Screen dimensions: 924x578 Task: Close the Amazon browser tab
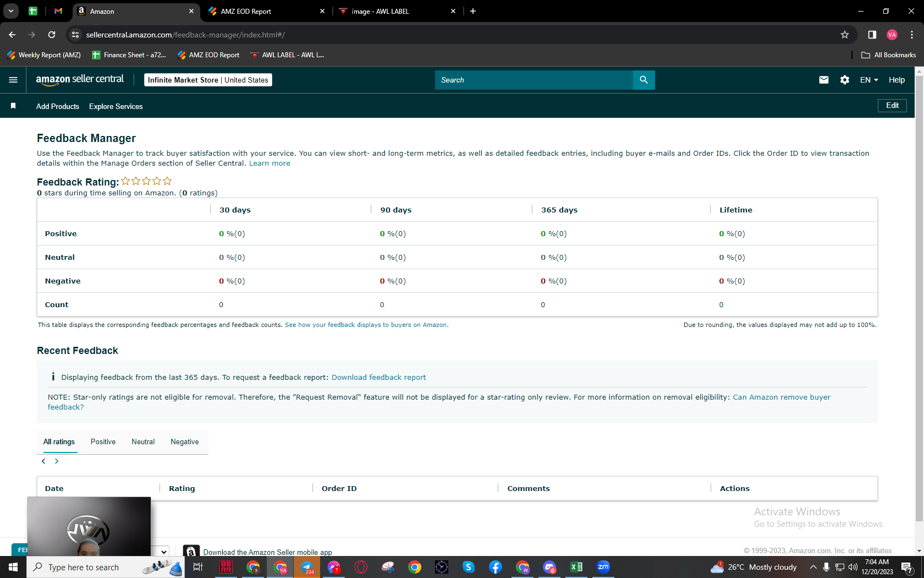click(x=191, y=11)
